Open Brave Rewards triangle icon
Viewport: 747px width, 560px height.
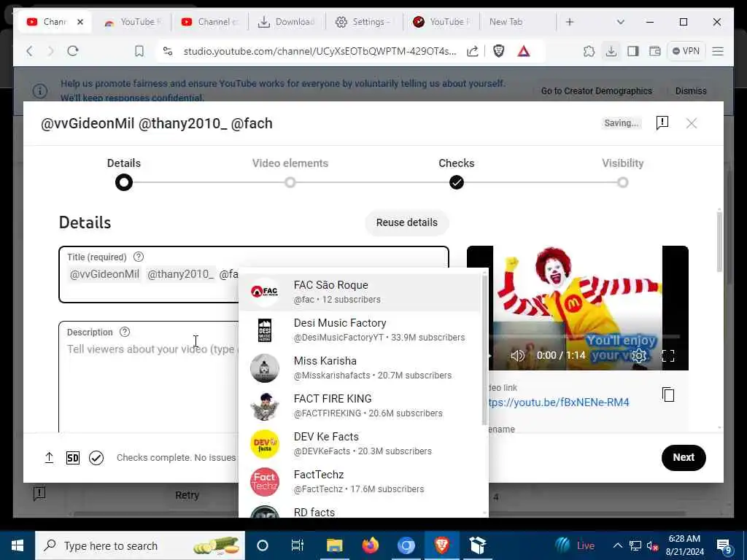pos(524,51)
